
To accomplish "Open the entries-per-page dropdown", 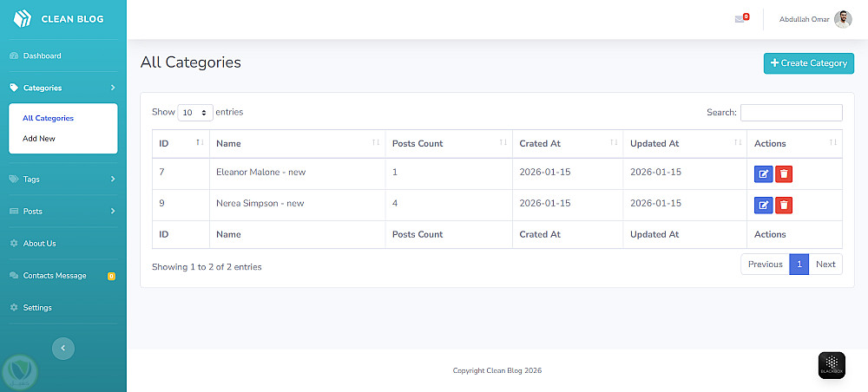I will 195,113.
